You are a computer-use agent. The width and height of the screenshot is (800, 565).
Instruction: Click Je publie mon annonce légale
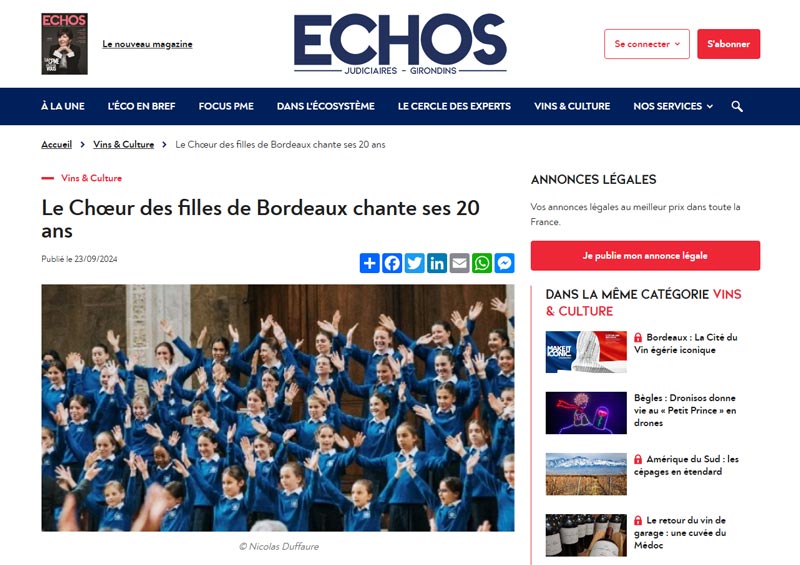point(645,255)
